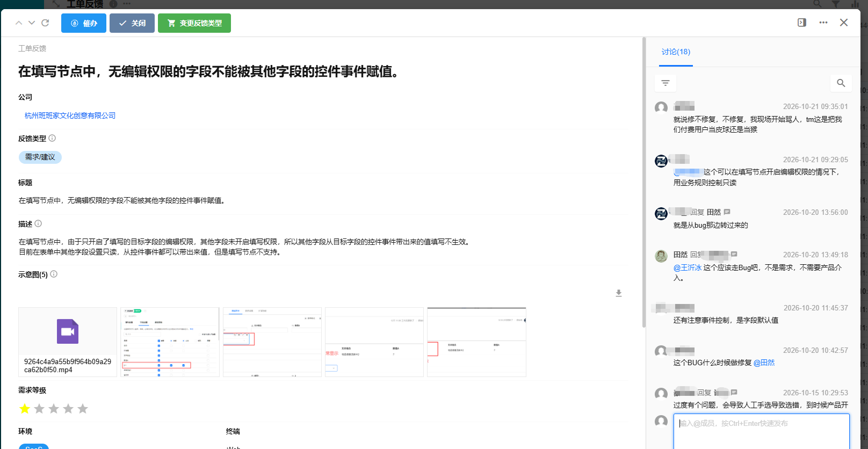Image resolution: width=868 pixels, height=449 pixels.
Task: Download all the 示意图 attachments
Action: (619, 293)
